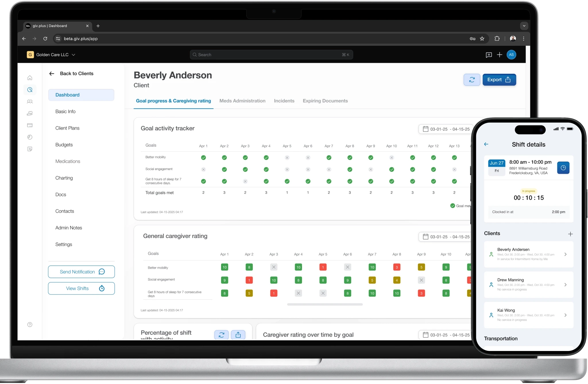Click the plus icon next to AS avatar
The image size is (588, 384).
500,55
